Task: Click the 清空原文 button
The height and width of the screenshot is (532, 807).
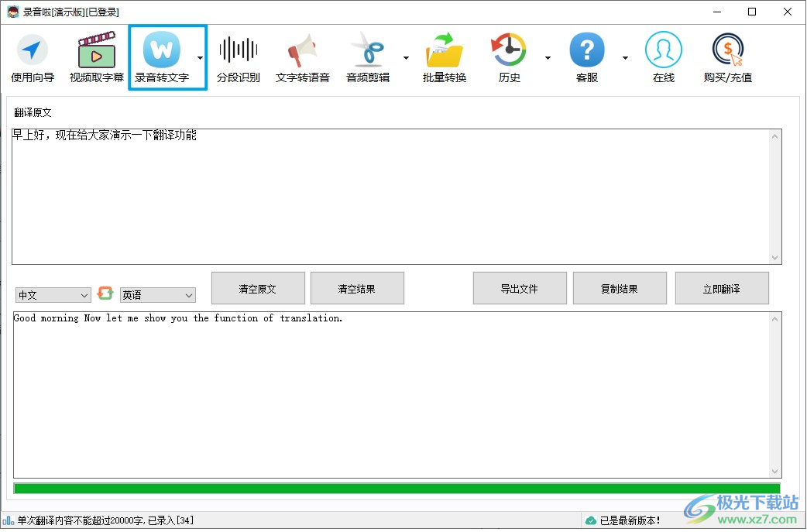Action: [x=258, y=289]
